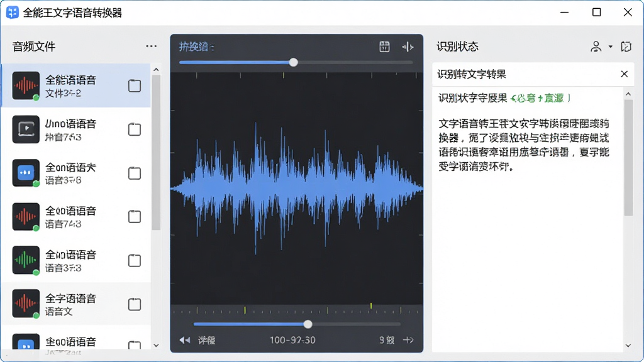
Task: Click the 识别状态 panel title
Action: [x=457, y=47]
